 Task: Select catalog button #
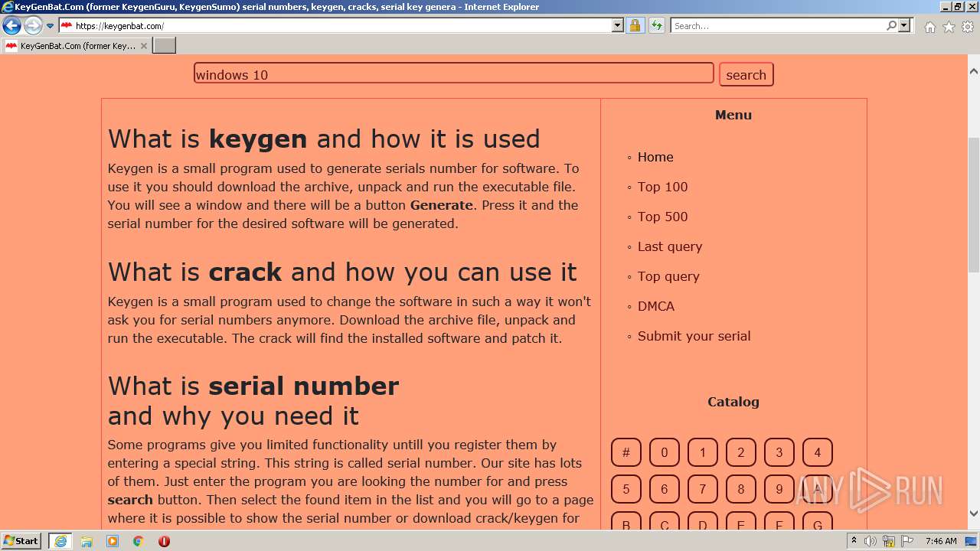[x=626, y=452]
